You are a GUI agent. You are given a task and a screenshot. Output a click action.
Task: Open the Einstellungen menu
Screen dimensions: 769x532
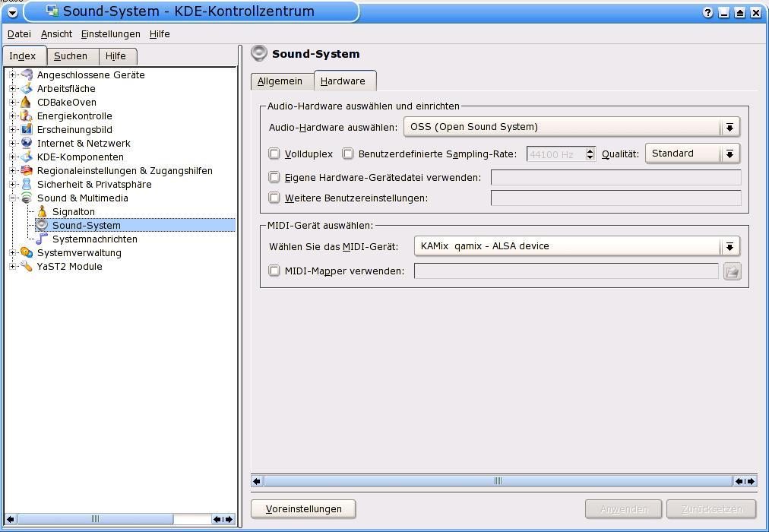point(111,34)
